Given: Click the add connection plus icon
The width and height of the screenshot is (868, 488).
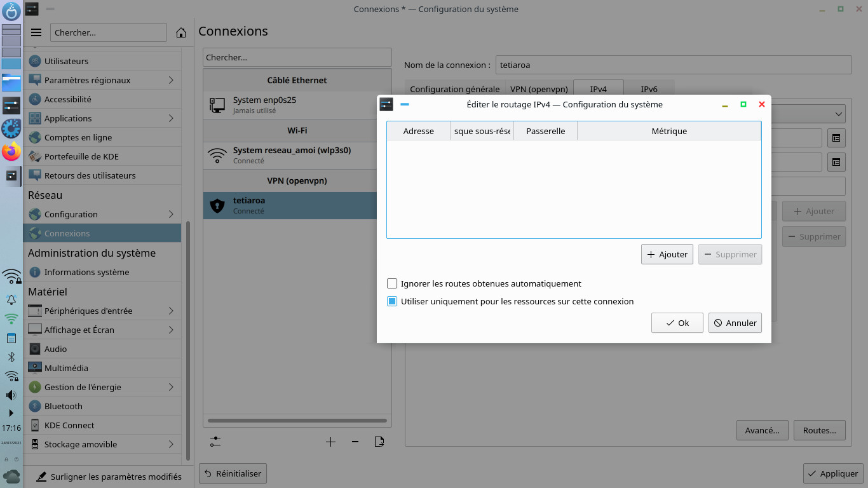Looking at the screenshot, I should click(330, 442).
